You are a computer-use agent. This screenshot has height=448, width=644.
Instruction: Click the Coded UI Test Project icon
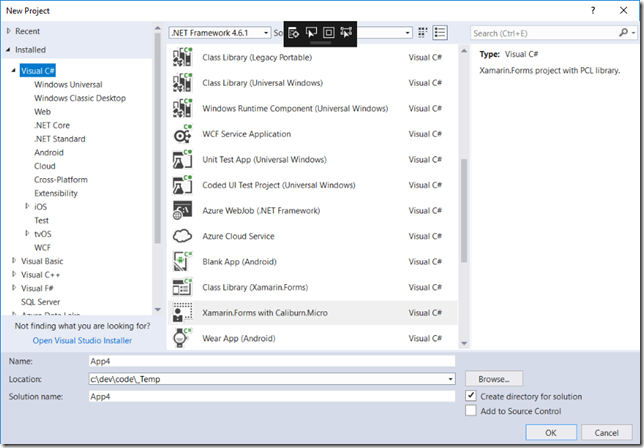(182, 185)
